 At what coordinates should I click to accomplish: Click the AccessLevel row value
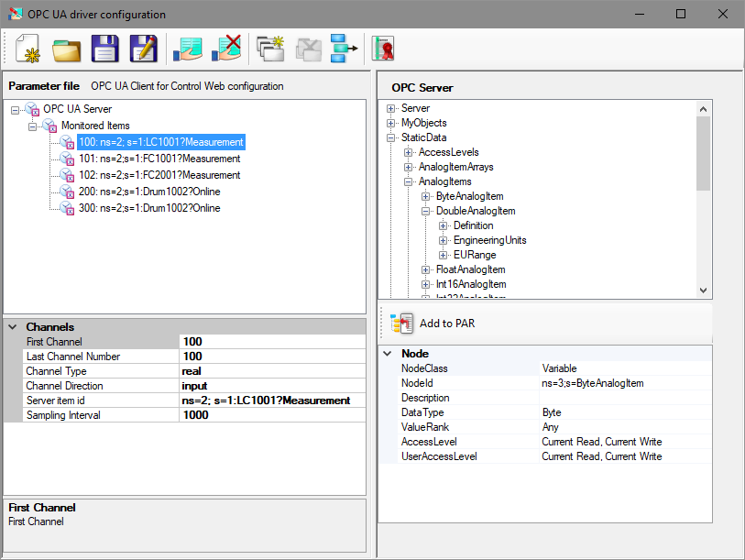pyautogui.click(x=601, y=442)
